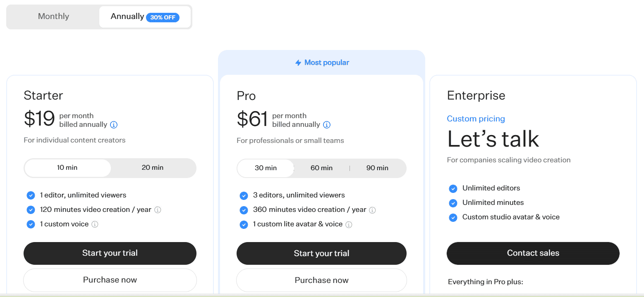Screen dimensions: 644x297
Task: Click info icon beside 360 minutes video creation
Action: pos(372,210)
